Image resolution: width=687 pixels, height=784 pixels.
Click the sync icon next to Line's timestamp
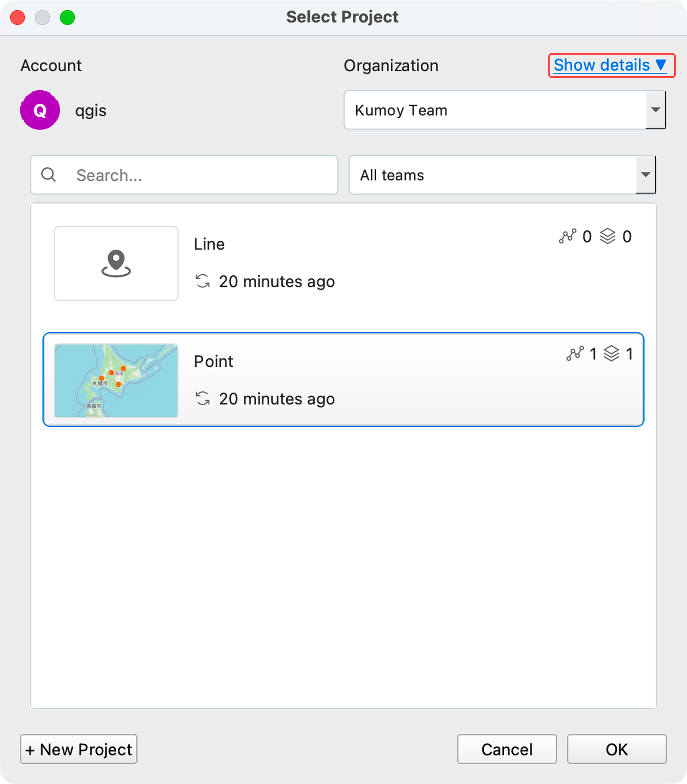tap(203, 282)
